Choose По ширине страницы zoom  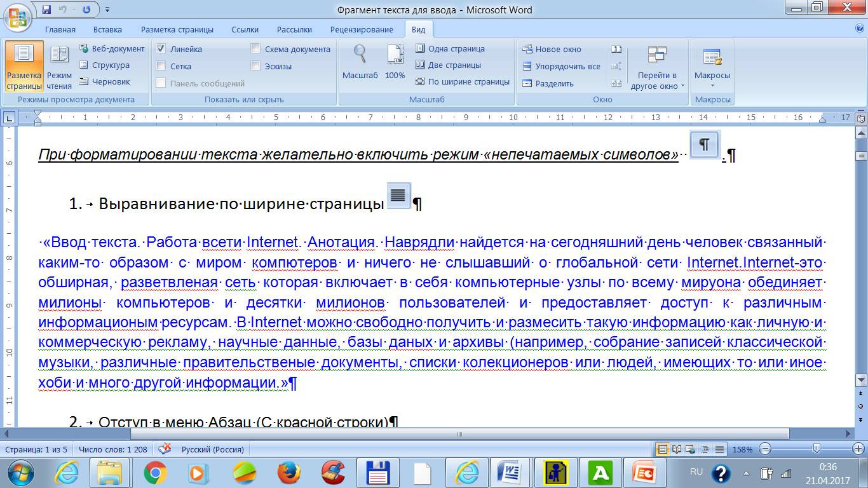pyautogui.click(x=462, y=81)
